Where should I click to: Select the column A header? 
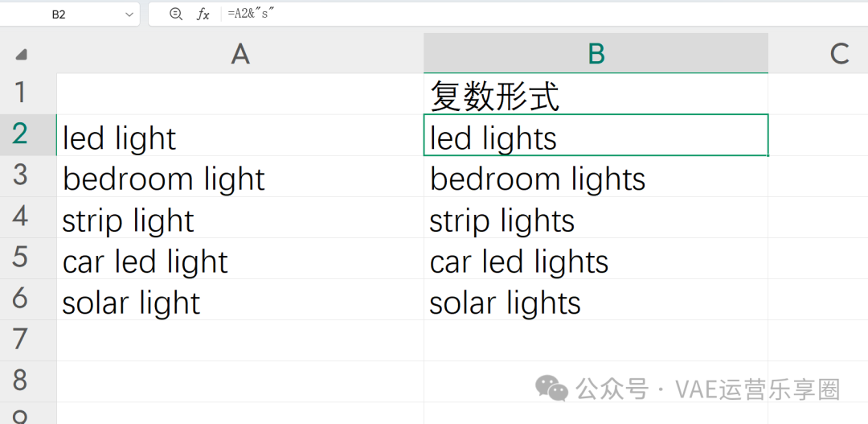coord(240,54)
